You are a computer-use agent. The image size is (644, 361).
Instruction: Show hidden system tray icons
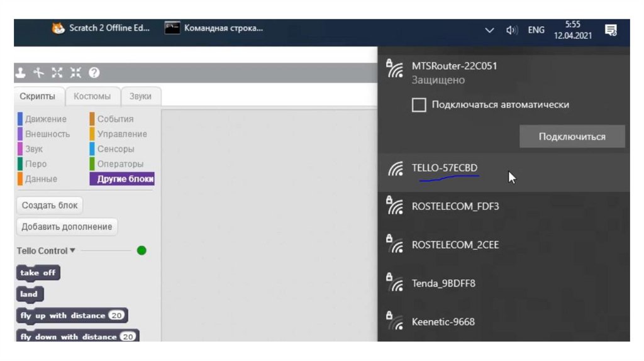click(489, 30)
